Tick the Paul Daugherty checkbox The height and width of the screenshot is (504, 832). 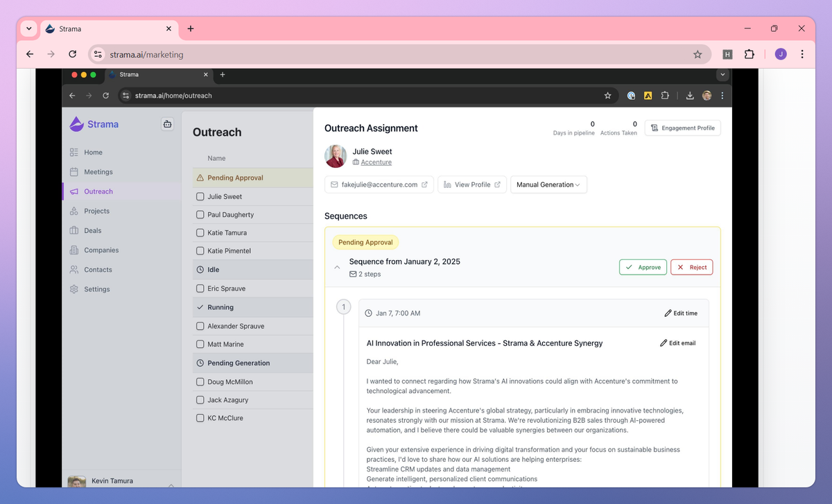point(200,215)
